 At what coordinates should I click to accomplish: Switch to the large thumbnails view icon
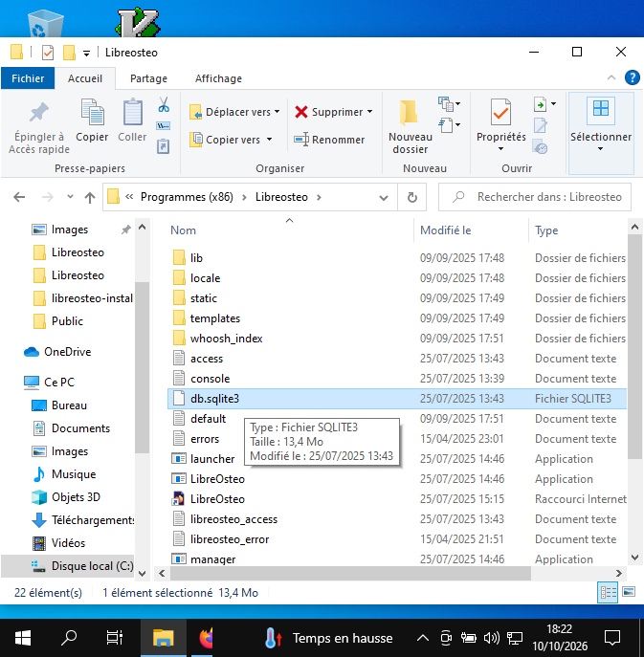pyautogui.click(x=629, y=592)
